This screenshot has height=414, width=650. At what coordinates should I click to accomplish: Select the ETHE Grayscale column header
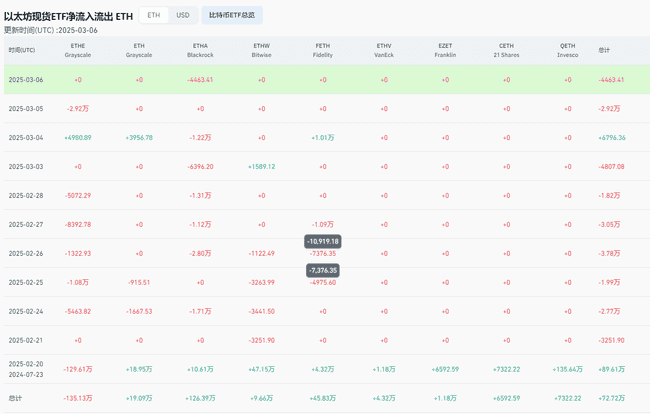pos(78,50)
